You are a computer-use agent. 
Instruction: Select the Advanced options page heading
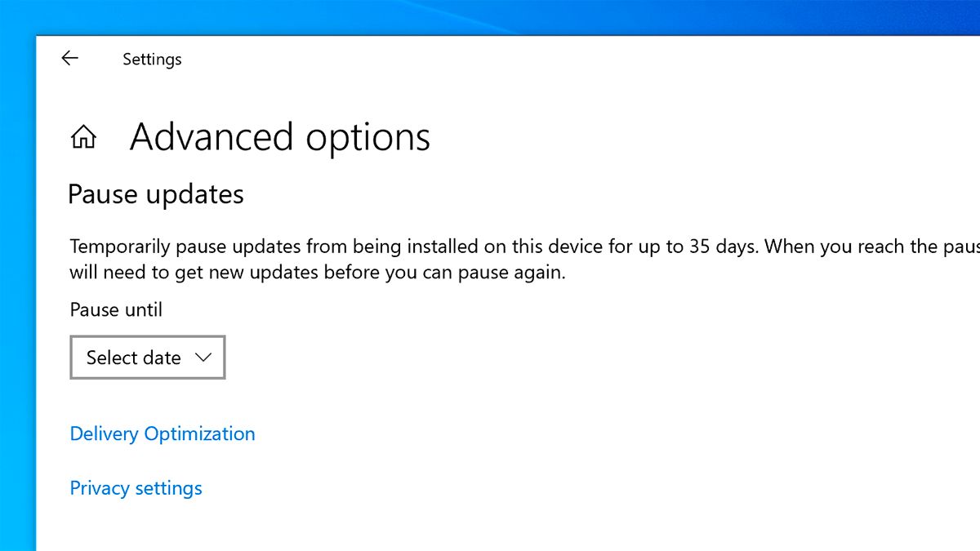(x=280, y=137)
